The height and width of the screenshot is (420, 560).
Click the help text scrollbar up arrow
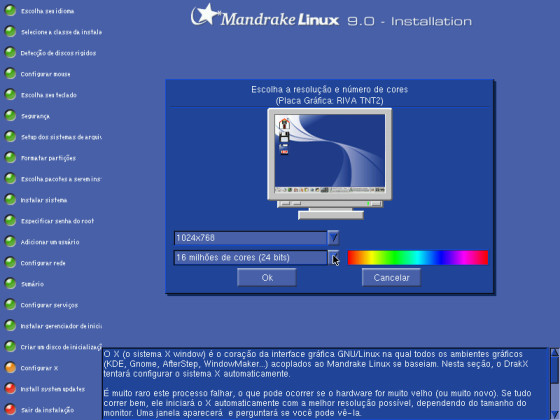pyautogui.click(x=555, y=352)
